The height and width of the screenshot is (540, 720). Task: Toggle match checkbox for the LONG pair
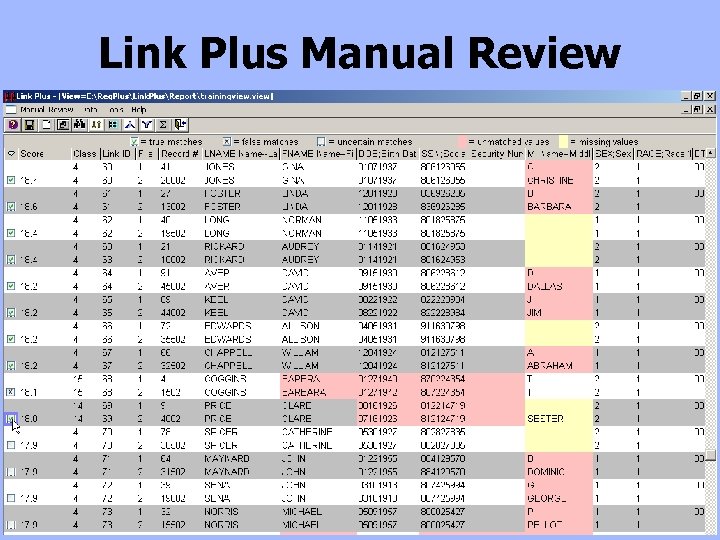click(x=11, y=233)
